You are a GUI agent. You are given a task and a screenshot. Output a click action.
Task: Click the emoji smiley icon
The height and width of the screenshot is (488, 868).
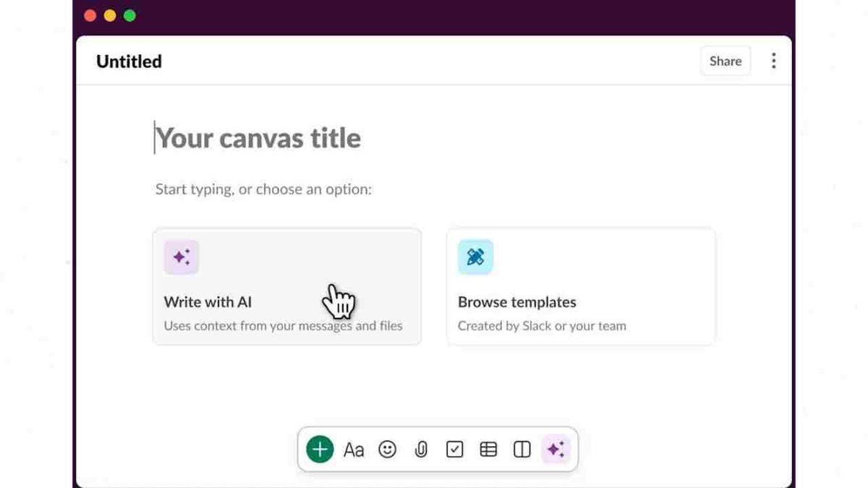pos(388,449)
